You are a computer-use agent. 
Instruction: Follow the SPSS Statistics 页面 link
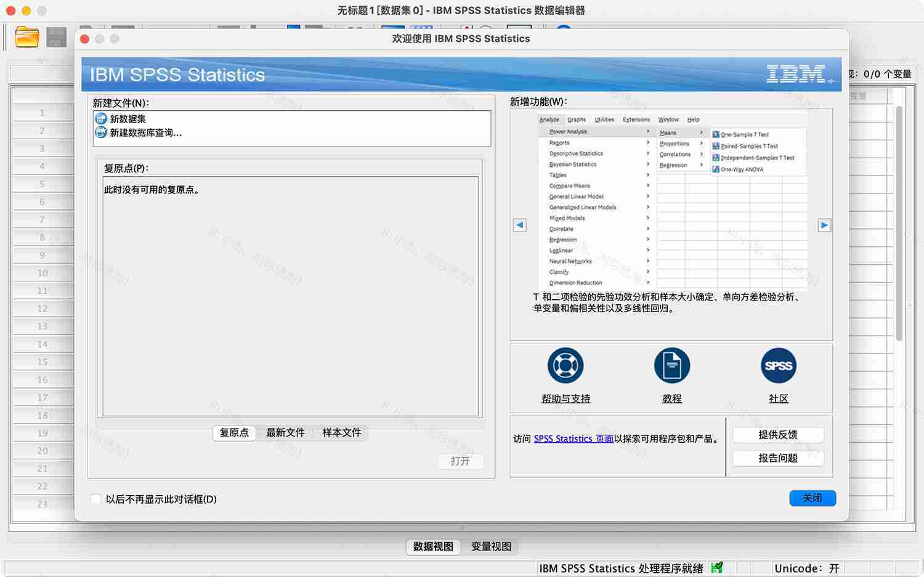[573, 438]
